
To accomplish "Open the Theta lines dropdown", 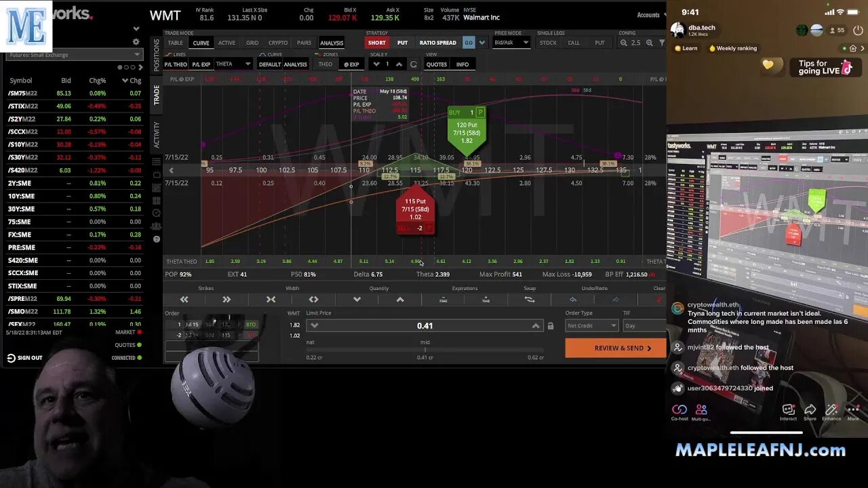I will click(x=233, y=64).
